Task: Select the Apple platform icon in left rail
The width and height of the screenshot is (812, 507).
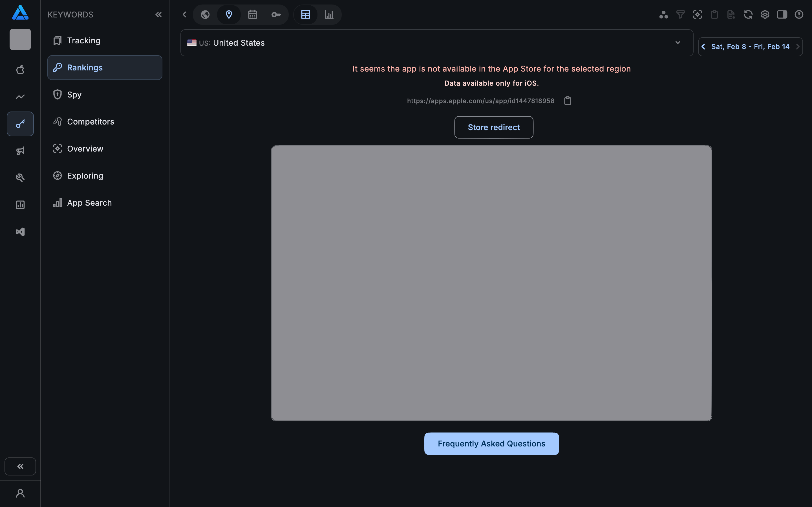Action: pyautogui.click(x=20, y=70)
